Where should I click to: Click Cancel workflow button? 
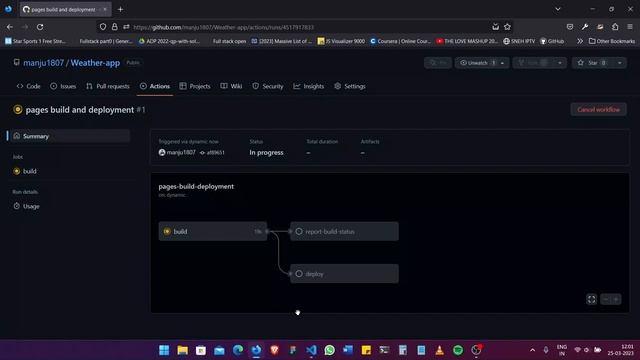pos(598,109)
